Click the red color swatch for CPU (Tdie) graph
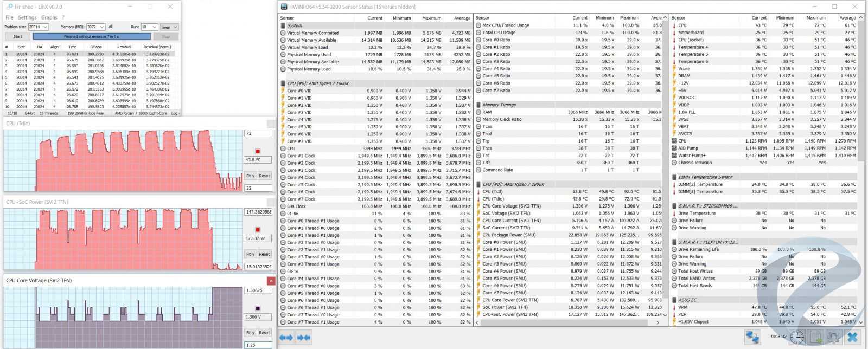 258,151
